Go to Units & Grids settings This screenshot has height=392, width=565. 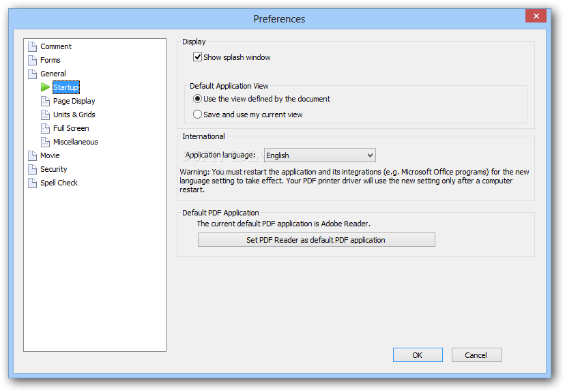pos(74,115)
